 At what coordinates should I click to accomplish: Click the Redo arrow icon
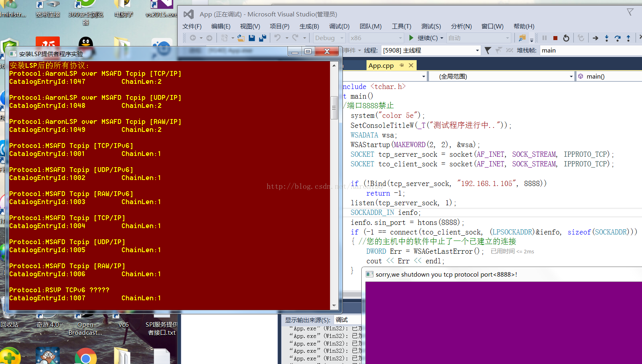pyautogui.click(x=295, y=38)
